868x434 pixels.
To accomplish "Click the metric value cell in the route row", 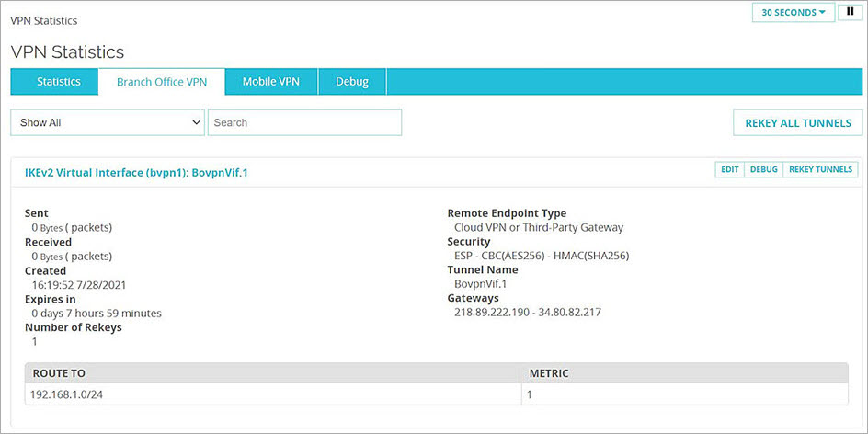I will pos(531,394).
